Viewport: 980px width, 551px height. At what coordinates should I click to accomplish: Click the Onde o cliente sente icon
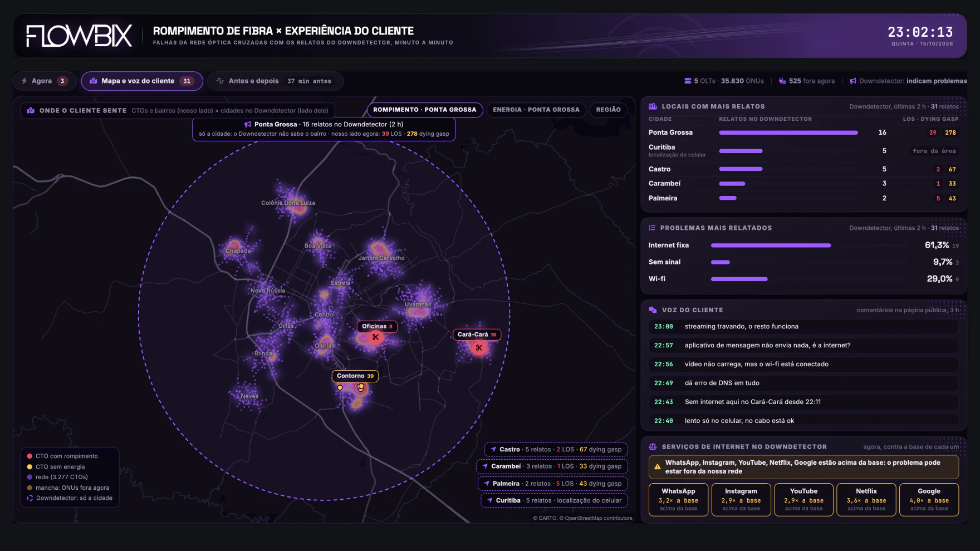(31, 111)
